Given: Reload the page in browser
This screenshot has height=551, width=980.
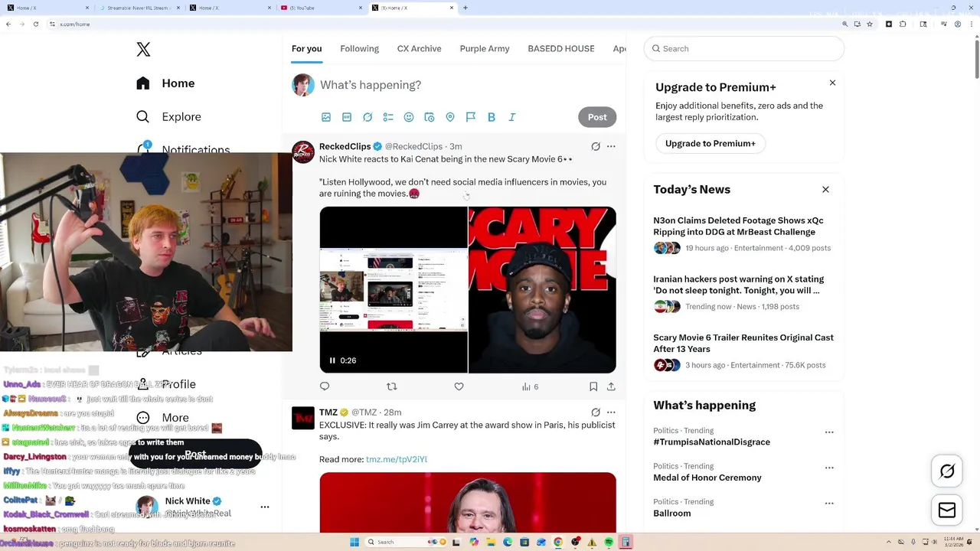Looking at the screenshot, I should [35, 24].
